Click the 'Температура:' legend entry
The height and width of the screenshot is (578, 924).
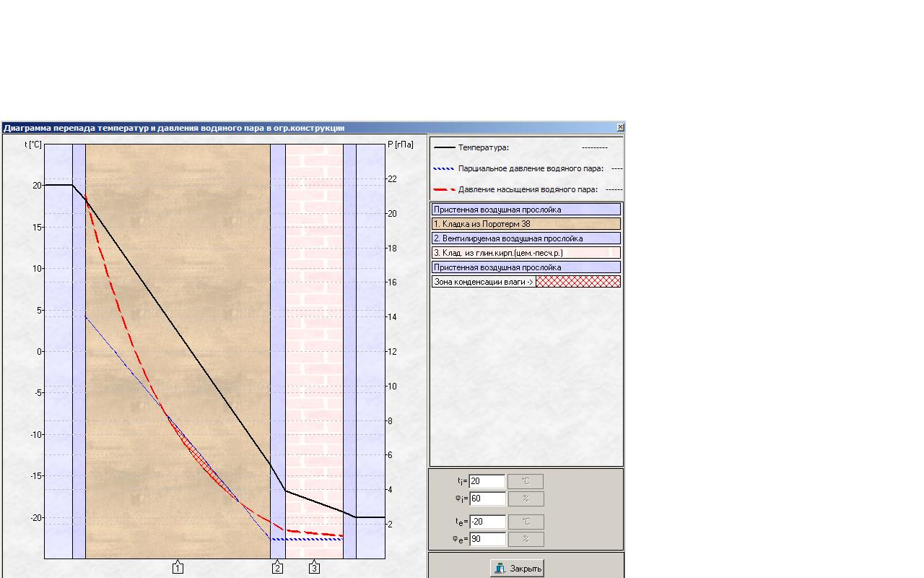[x=483, y=147]
